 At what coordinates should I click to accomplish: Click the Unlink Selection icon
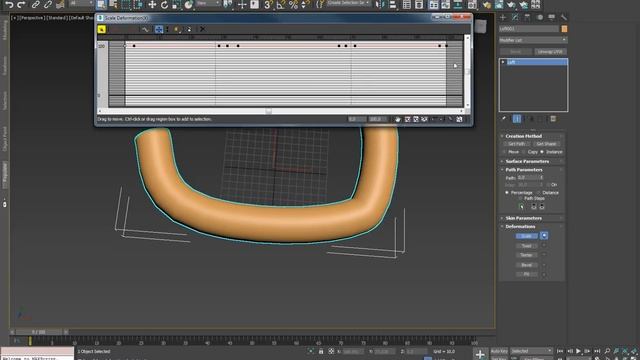tap(48, 5)
